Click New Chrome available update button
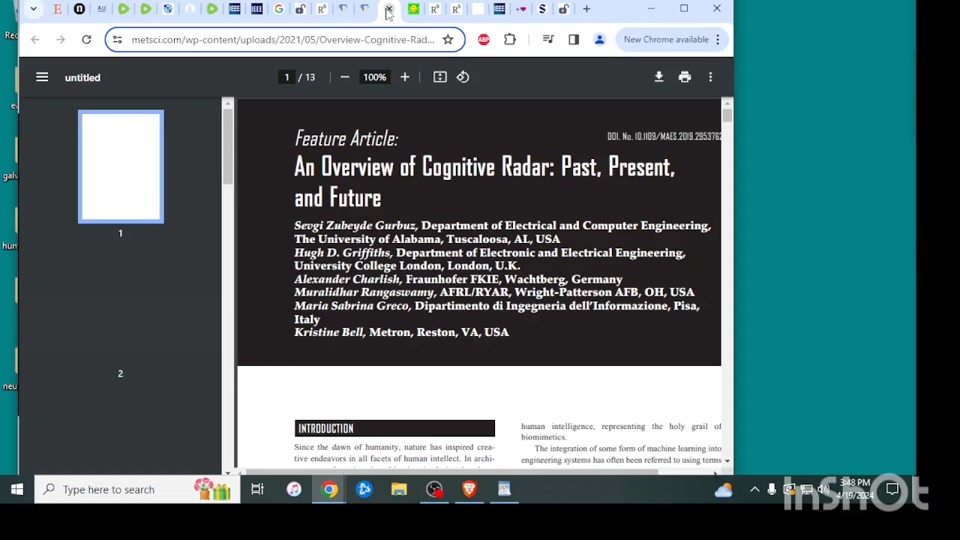Image resolution: width=960 pixels, height=540 pixels. tap(666, 40)
